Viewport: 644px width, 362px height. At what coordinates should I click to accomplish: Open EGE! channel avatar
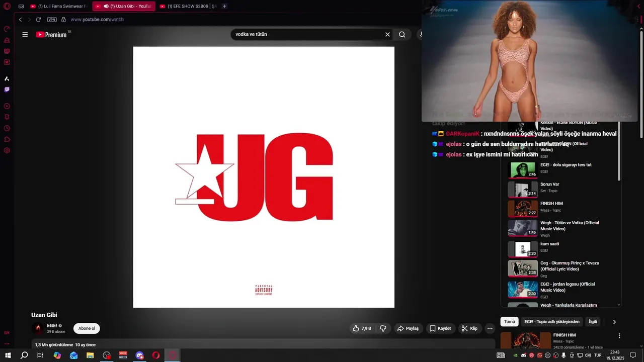pos(37,329)
